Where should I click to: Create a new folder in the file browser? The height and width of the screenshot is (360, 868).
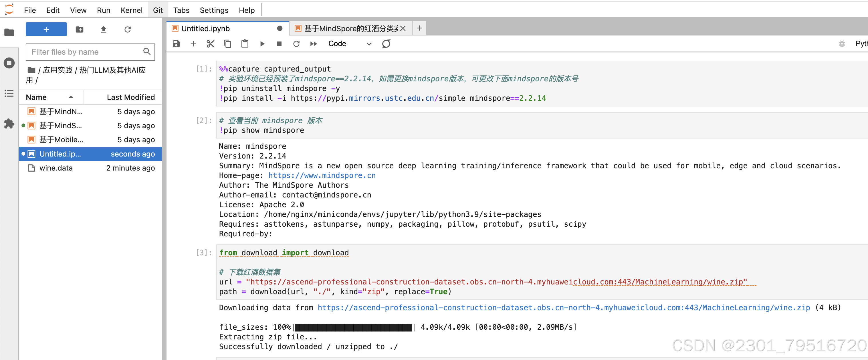coord(80,30)
